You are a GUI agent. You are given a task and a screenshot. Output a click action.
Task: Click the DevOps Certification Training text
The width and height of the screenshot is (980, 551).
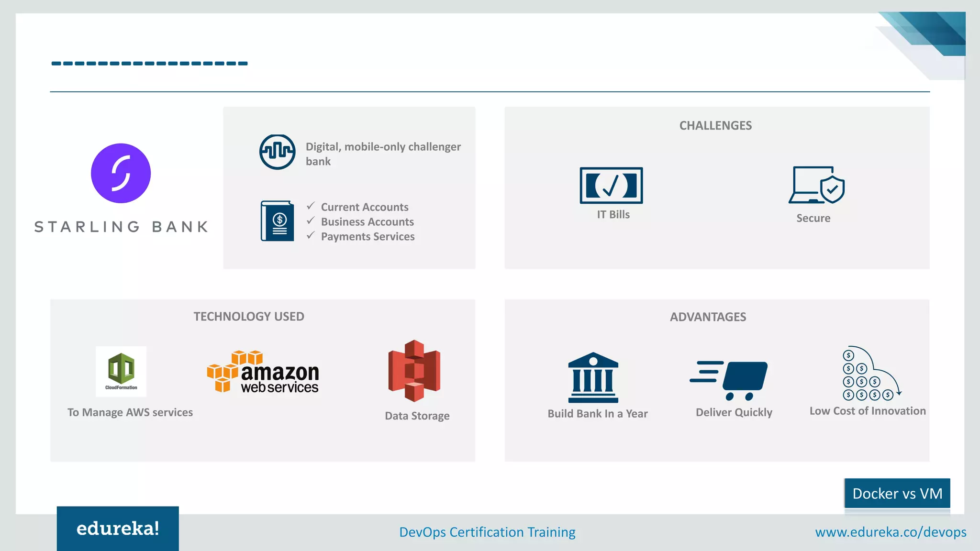pos(487,532)
